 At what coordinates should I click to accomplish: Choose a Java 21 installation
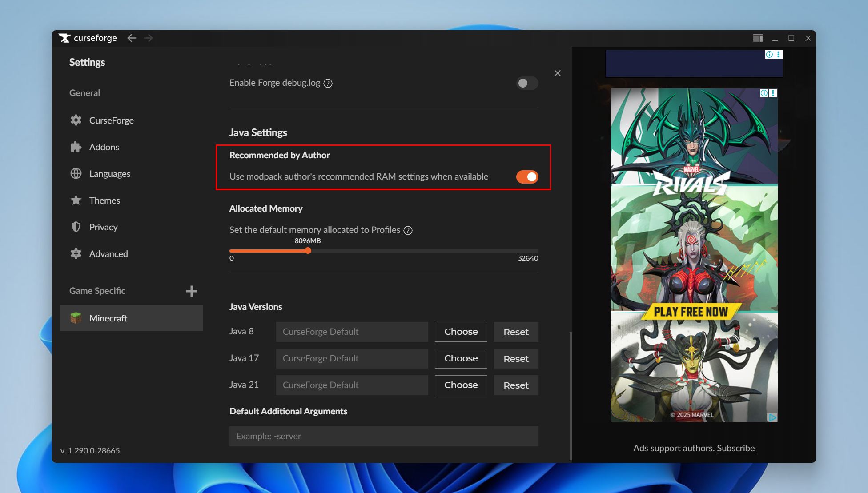[x=461, y=385]
